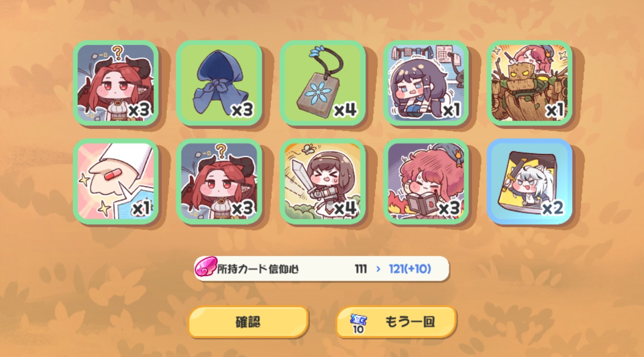Image resolution: width=644 pixels, height=357 pixels.
Task: Tap the 111 current faith value
Action: coord(361,269)
